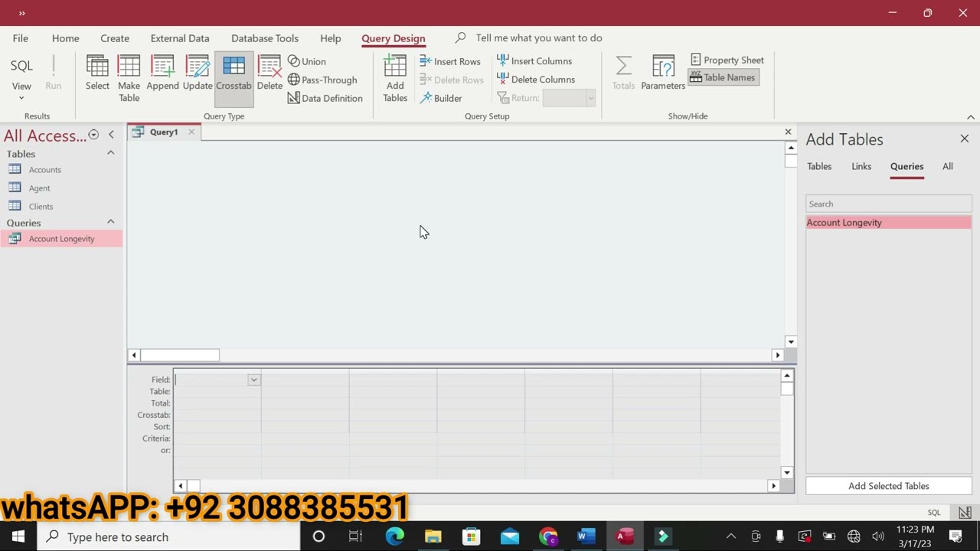Screen dimensions: 980x551
Task: Select Pass-Through query option
Action: coord(322,80)
